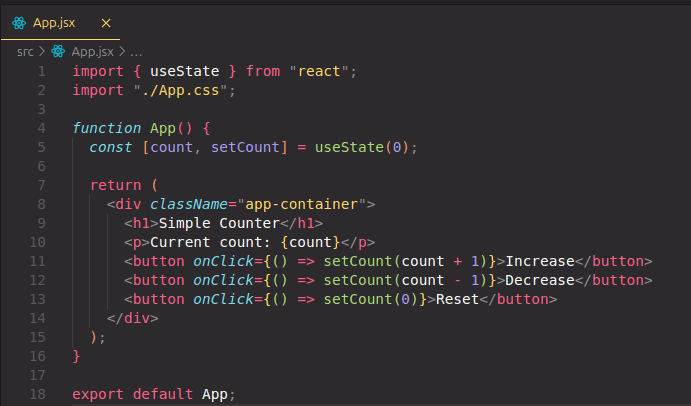Screen dimensions: 691x406
Task: Click the Increase button text in code
Action: tap(541, 261)
